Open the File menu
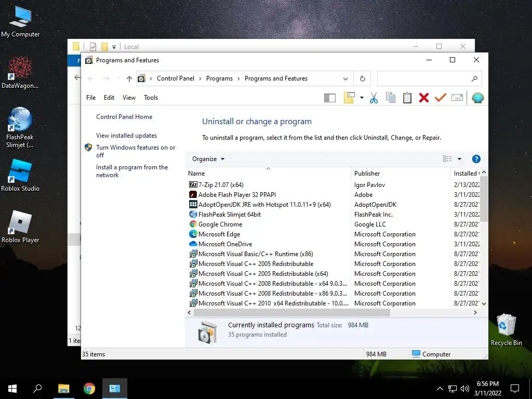532x399 pixels. [x=91, y=98]
